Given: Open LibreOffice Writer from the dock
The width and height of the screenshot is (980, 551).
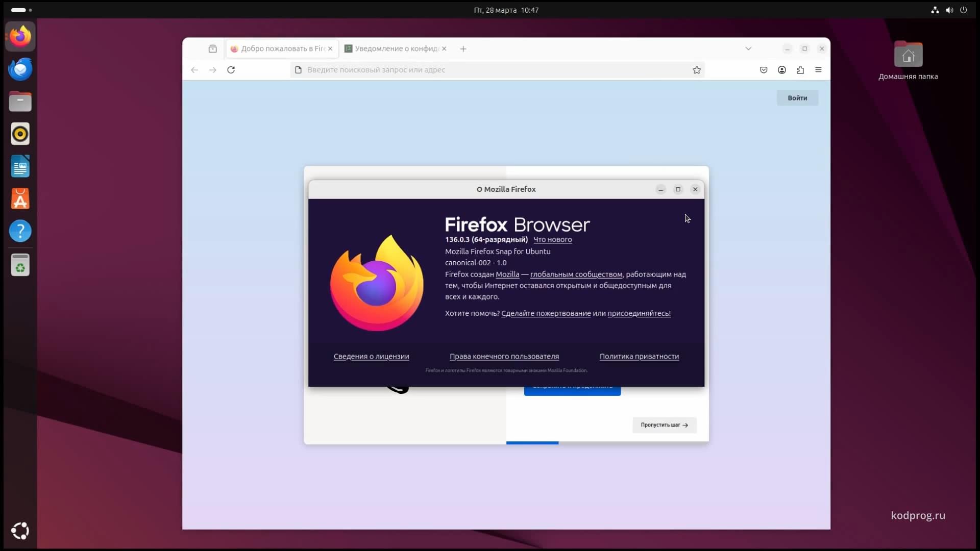Looking at the screenshot, I should coord(20,166).
